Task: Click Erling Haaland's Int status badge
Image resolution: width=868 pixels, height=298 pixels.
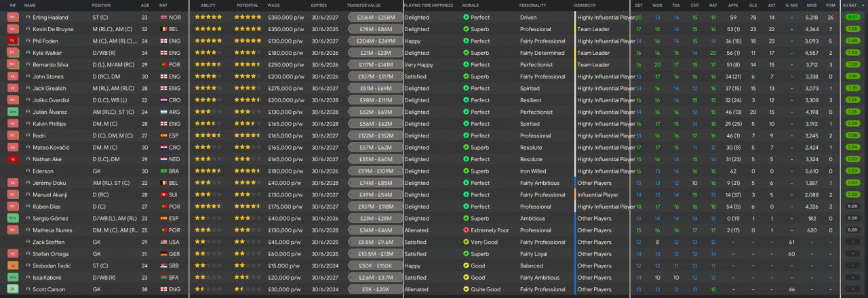Action: [x=12, y=17]
